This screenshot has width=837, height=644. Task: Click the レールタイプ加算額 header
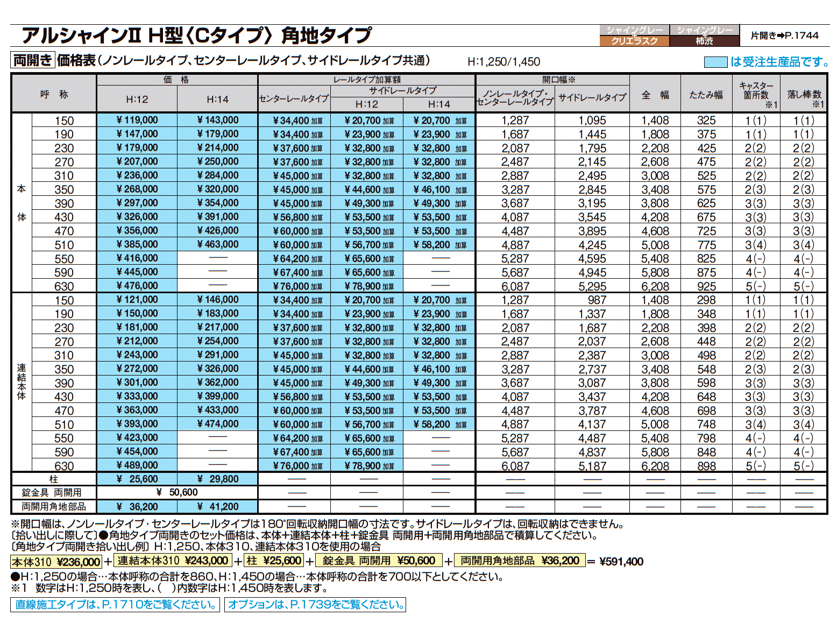coord(366,79)
